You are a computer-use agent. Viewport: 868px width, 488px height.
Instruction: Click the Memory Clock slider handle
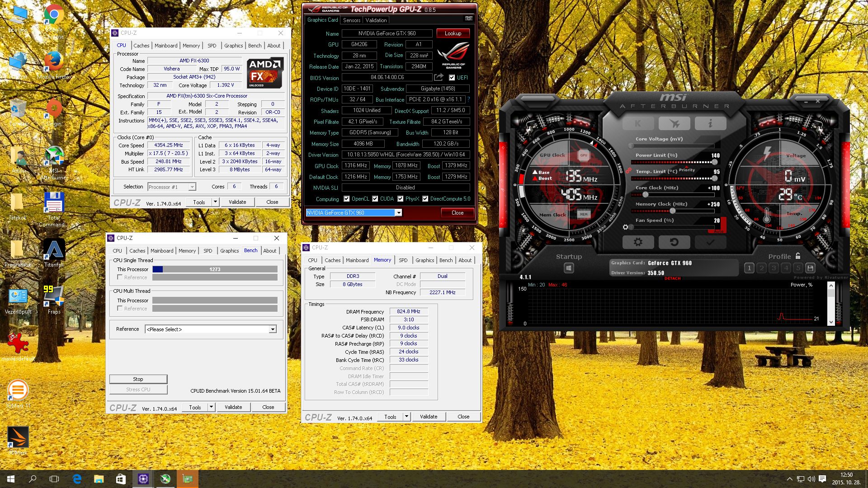coord(673,211)
